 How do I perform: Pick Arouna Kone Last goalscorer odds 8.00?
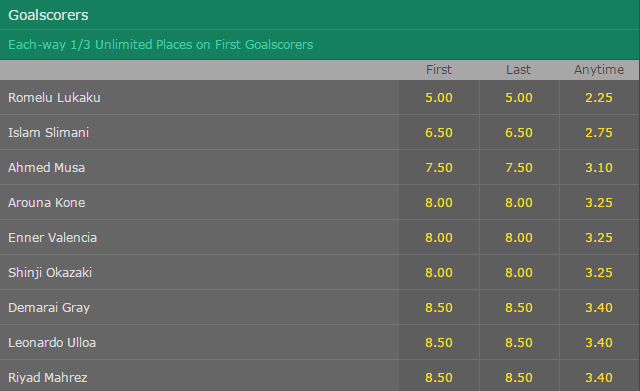519,202
